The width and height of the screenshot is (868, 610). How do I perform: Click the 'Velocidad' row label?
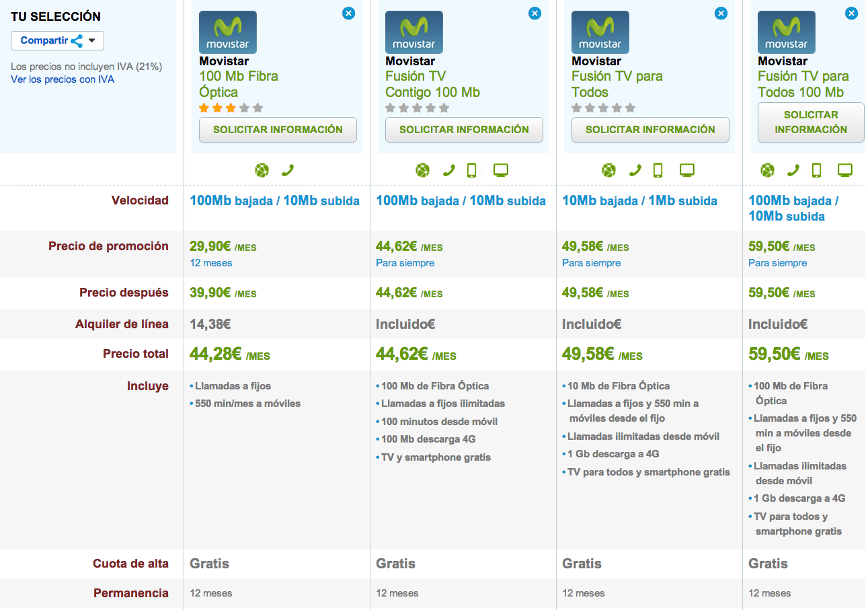tap(140, 200)
